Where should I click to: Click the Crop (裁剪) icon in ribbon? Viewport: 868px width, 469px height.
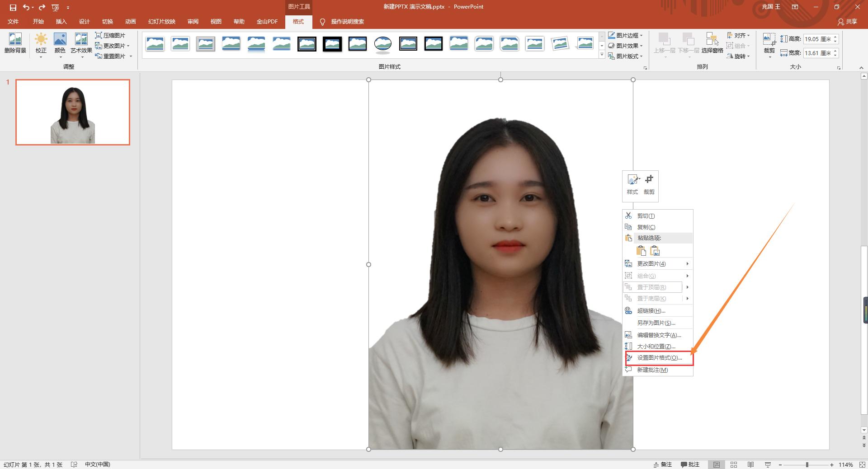pos(769,40)
